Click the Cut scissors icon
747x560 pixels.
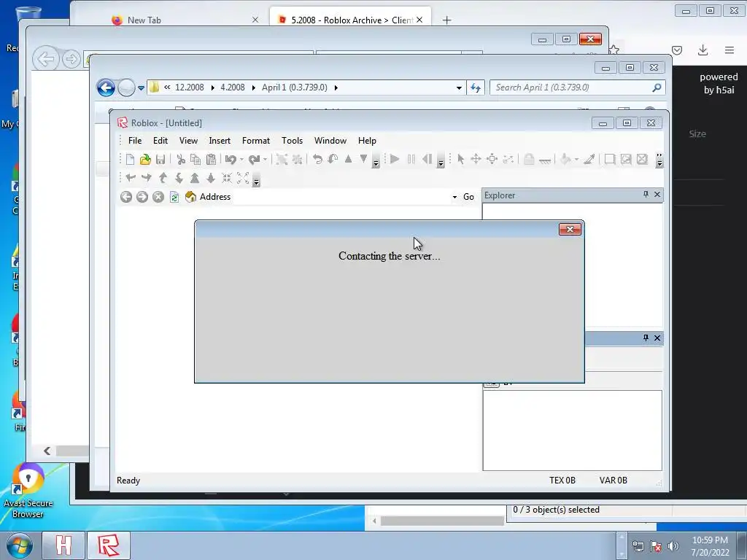point(181,159)
